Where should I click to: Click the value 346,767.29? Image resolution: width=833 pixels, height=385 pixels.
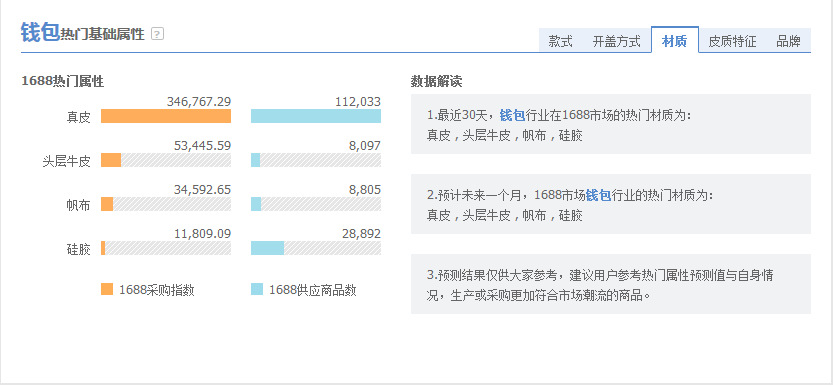click(x=199, y=101)
